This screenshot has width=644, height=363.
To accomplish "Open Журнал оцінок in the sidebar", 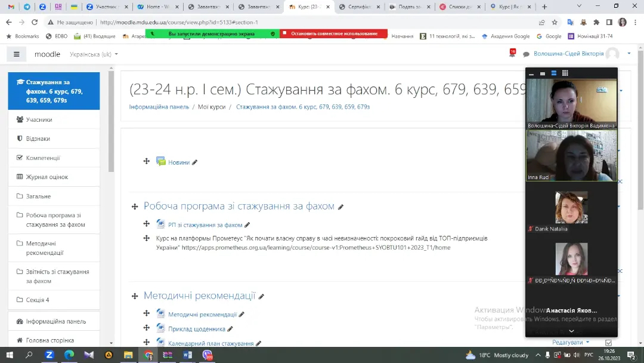I will coord(47,177).
